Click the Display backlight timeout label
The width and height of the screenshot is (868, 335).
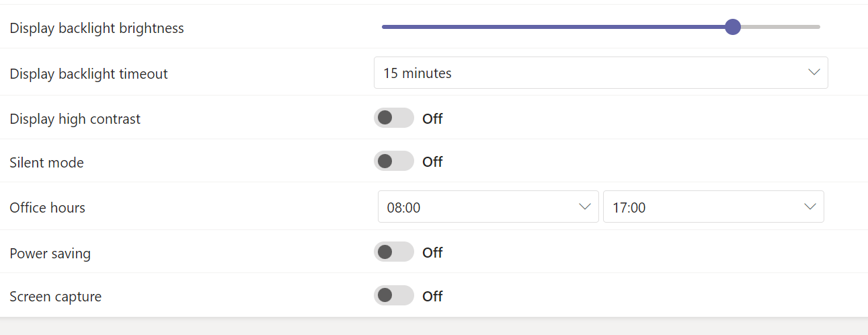89,74
